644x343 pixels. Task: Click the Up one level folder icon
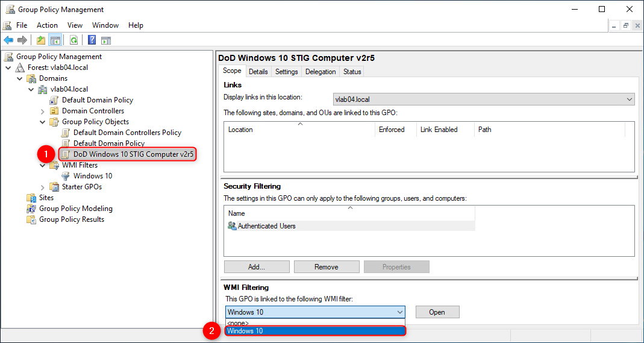click(x=40, y=40)
